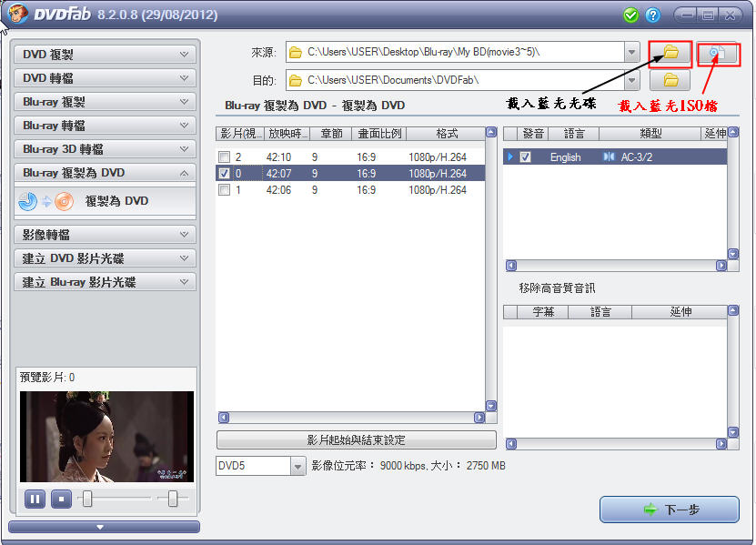Open the destination folder browse button
Screen dimensions: 756x545
click(x=670, y=80)
